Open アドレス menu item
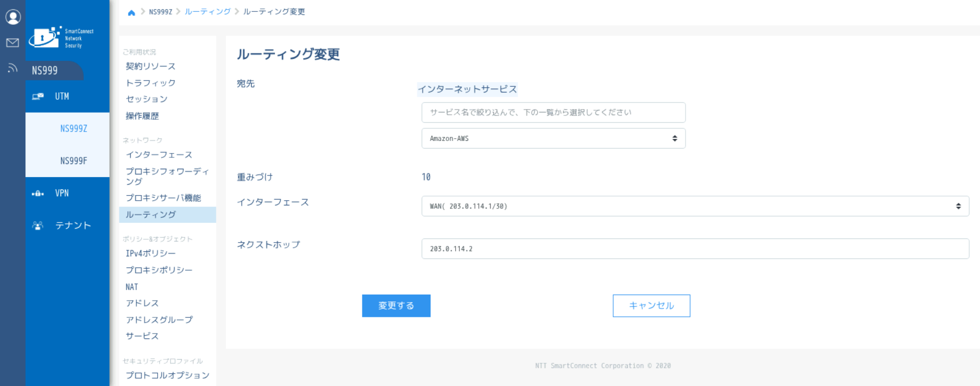 pos(142,303)
